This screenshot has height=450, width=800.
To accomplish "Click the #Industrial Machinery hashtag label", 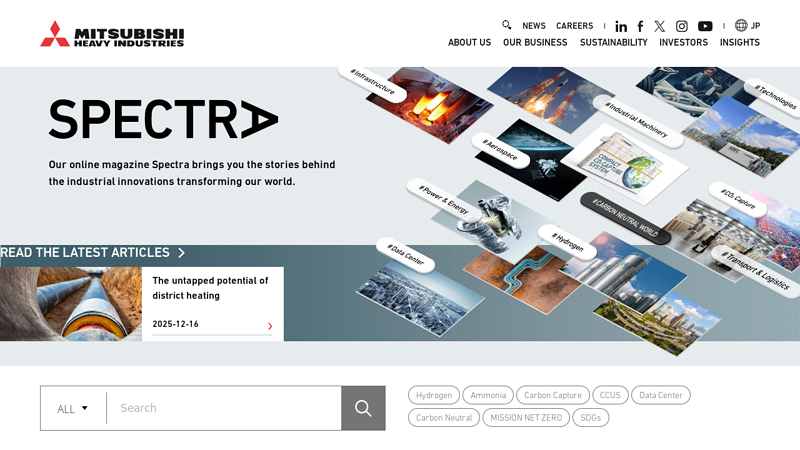I will [x=636, y=120].
